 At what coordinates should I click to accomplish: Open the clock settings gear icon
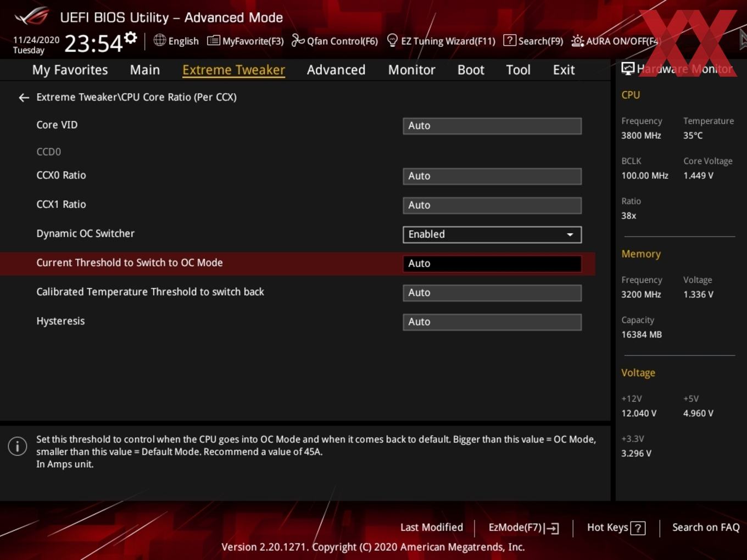point(130,38)
